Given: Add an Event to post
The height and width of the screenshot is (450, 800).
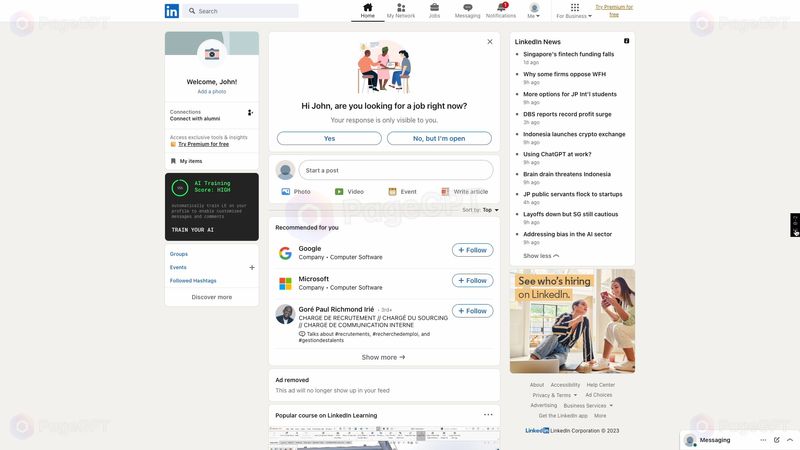Looking at the screenshot, I should [401, 191].
